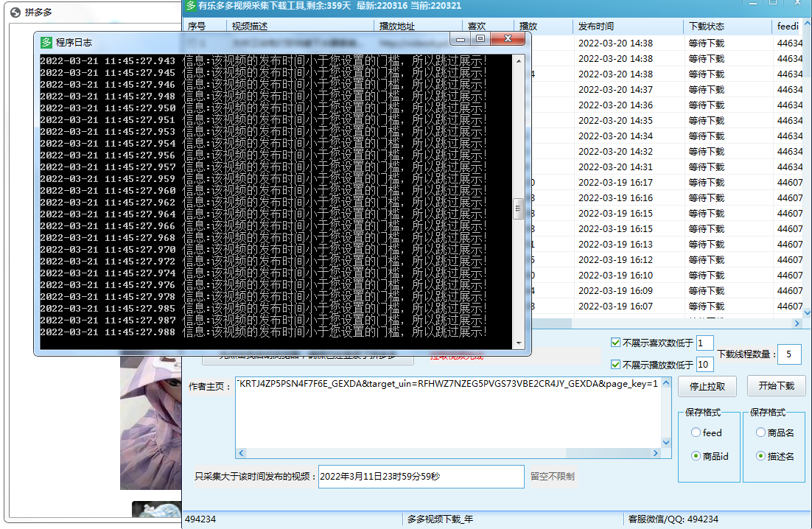This screenshot has width=812, height=529.
Task: Click the 下载线程数量 input box
Action: tap(788, 354)
